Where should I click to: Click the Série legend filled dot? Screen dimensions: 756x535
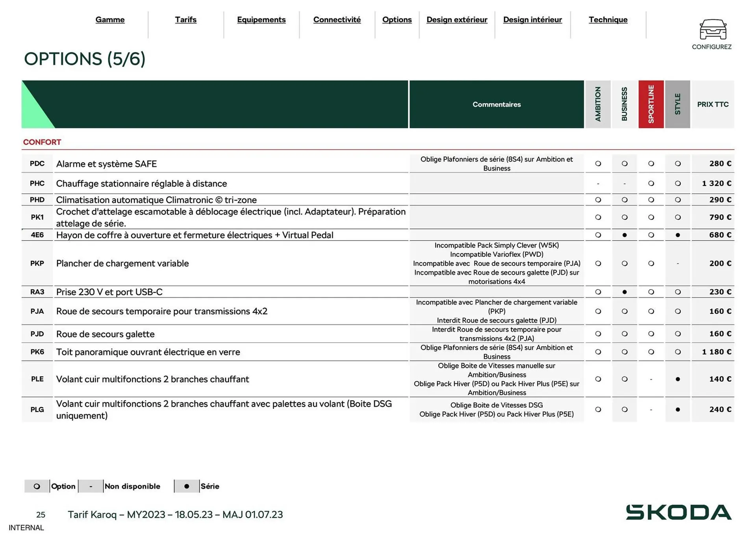pos(186,486)
